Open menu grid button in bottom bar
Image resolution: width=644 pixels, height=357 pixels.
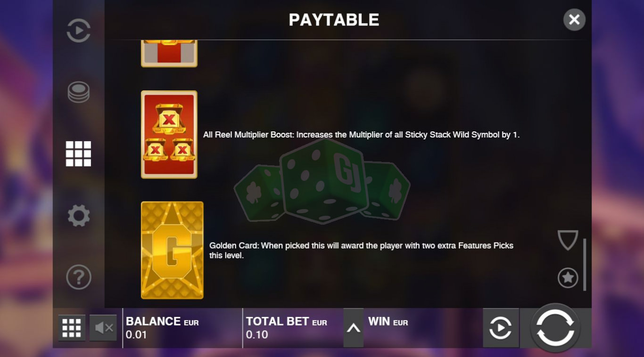click(72, 328)
